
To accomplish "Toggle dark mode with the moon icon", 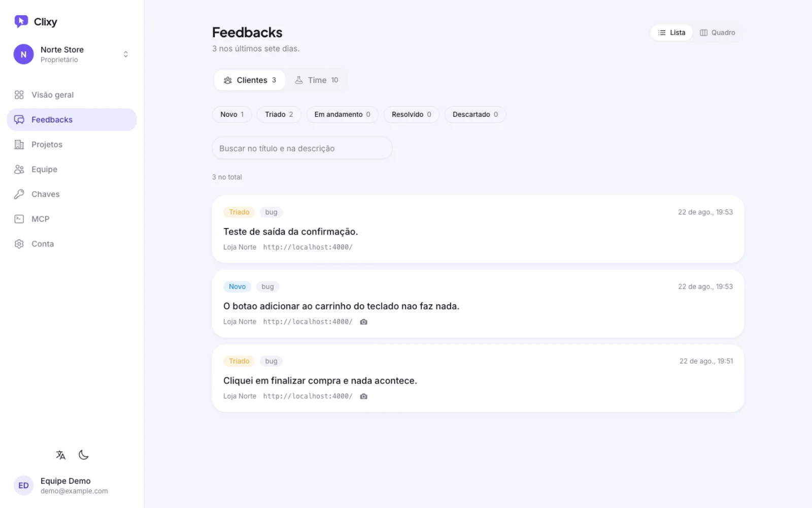I will tap(84, 455).
